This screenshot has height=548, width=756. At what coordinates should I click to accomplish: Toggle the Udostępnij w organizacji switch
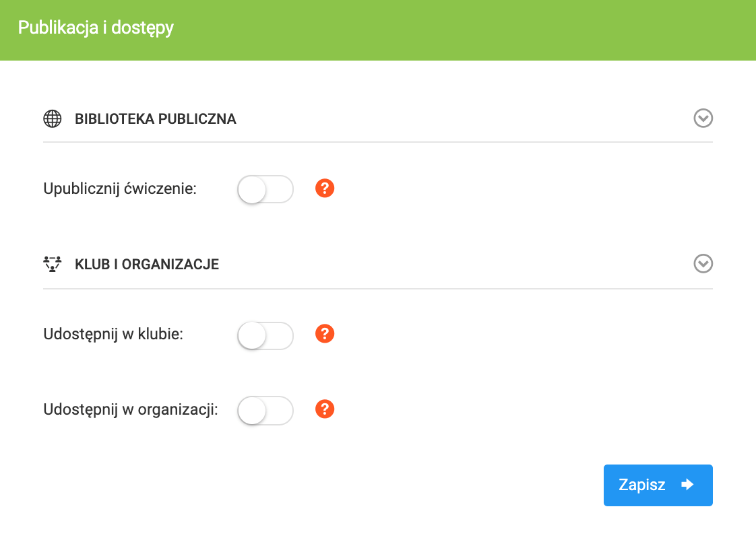point(265,411)
